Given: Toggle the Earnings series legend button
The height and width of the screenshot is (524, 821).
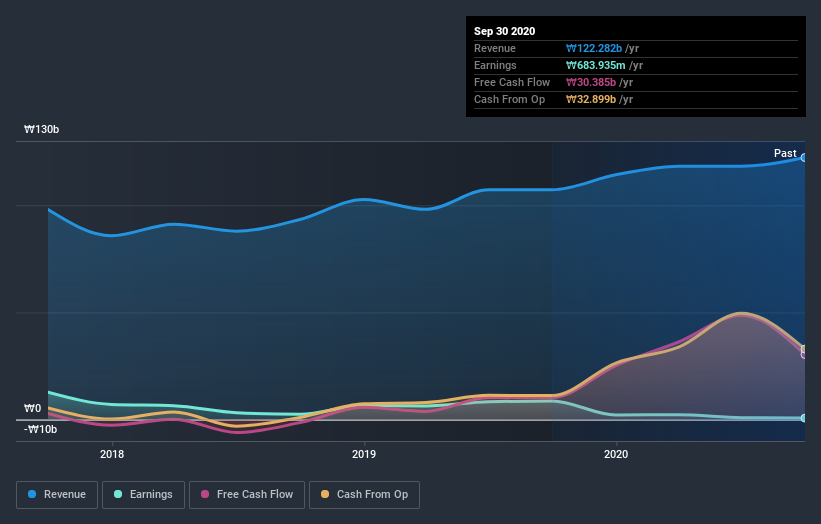Looking at the screenshot, I should (143, 495).
